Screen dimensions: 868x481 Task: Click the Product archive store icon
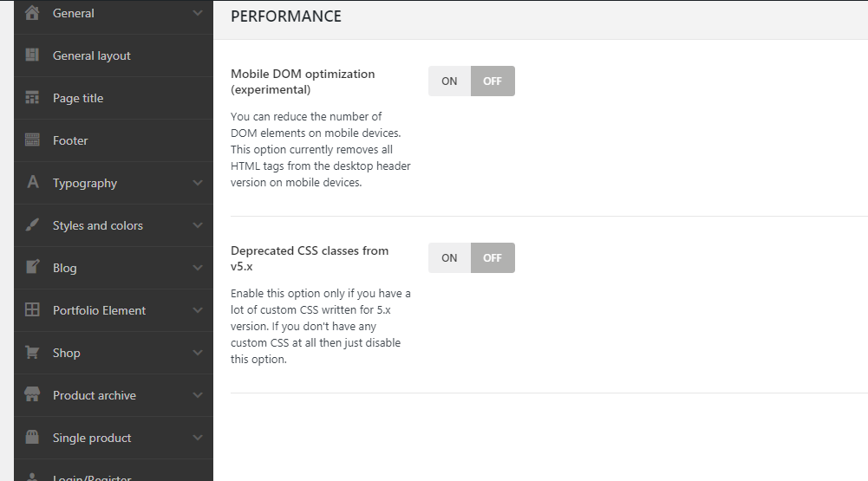pos(32,395)
